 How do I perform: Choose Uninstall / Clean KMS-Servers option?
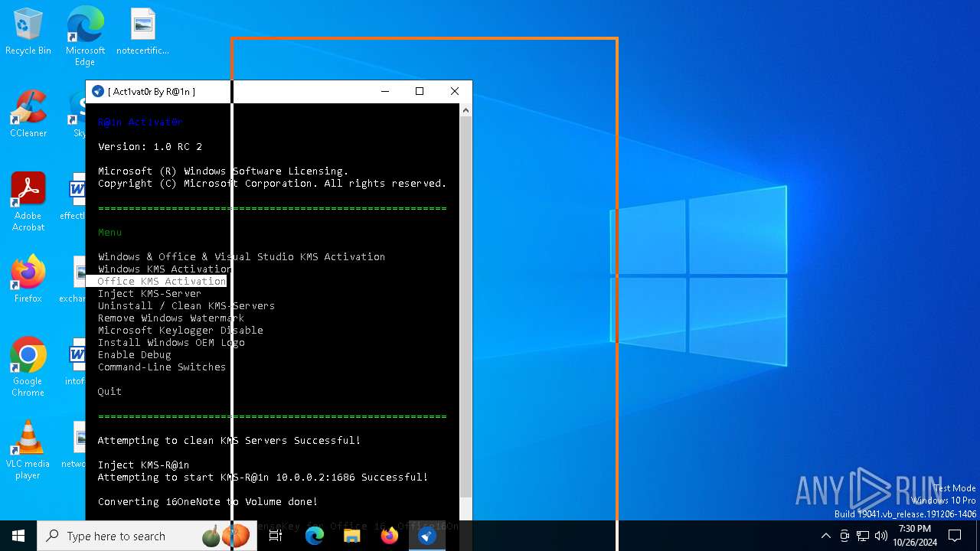point(186,305)
